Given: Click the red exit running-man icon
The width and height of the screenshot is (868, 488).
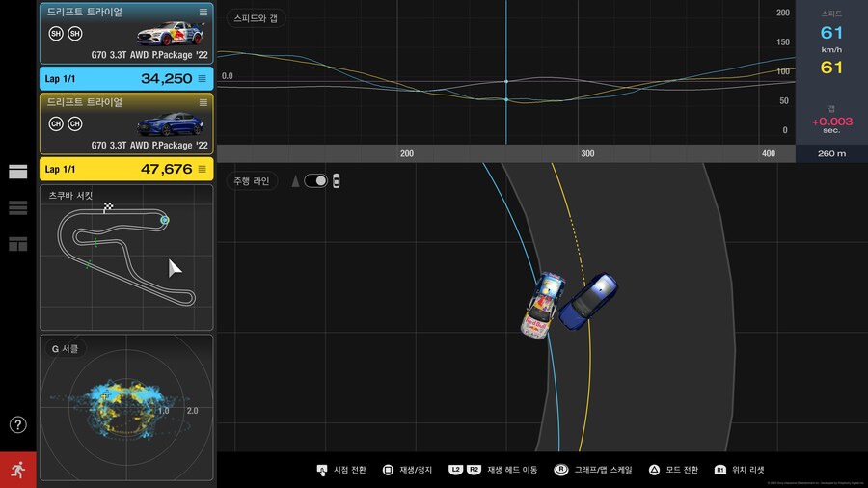Looking at the screenshot, I should pos(17,470).
